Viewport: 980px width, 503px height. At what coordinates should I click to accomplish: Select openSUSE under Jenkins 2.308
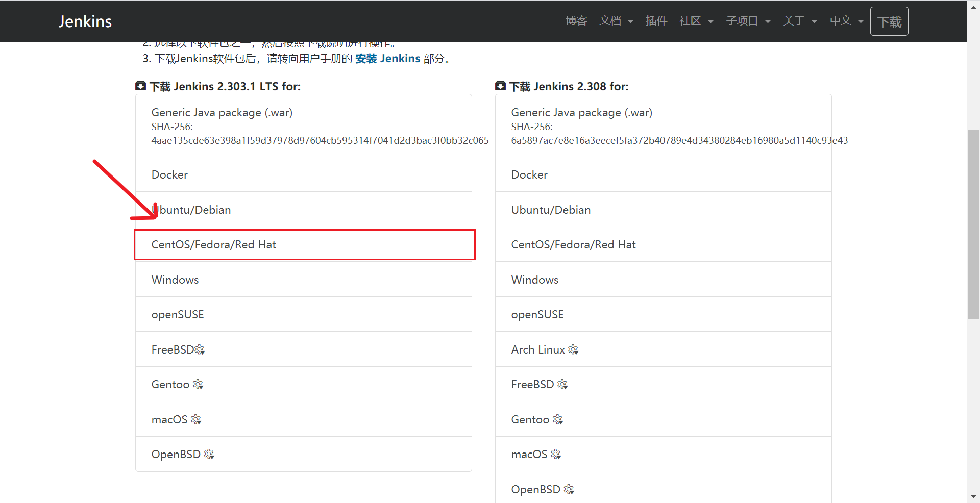click(664, 314)
